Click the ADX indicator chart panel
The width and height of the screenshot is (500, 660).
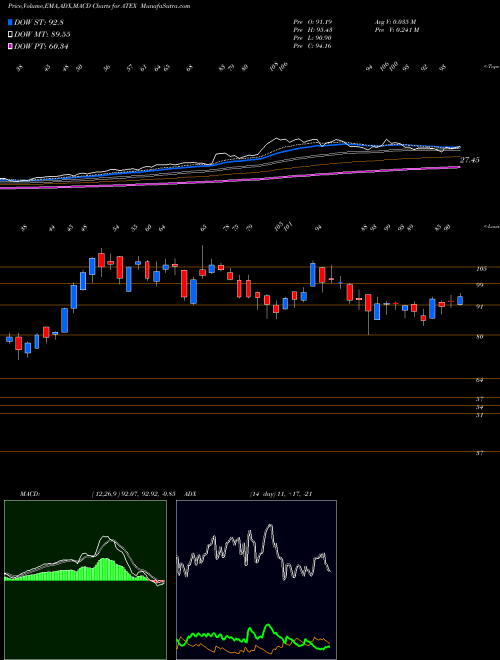click(256, 580)
